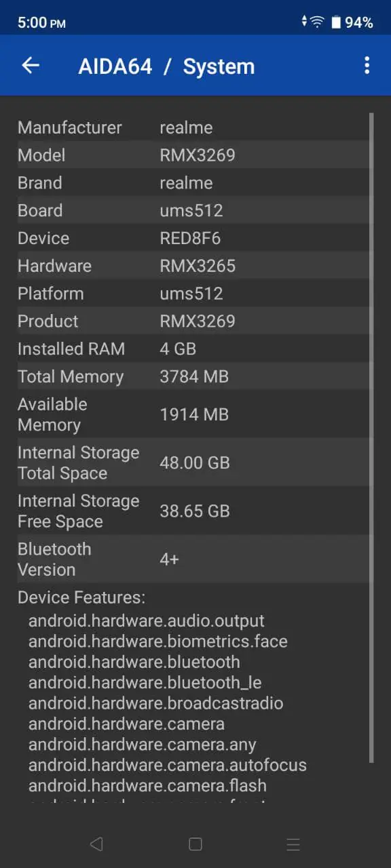Tap the data transfer arrows icon
This screenshot has height=868, width=391.
click(304, 22)
